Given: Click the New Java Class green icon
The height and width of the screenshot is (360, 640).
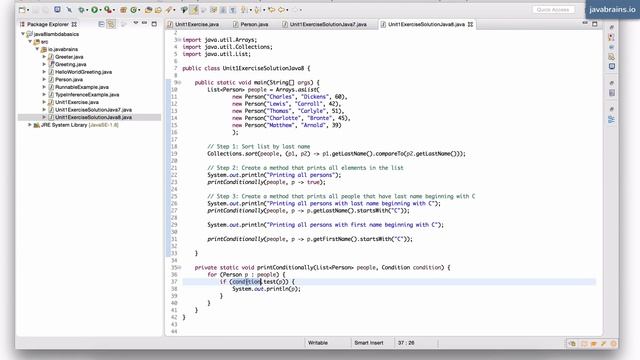Looking at the screenshot, I should [x=133, y=10].
